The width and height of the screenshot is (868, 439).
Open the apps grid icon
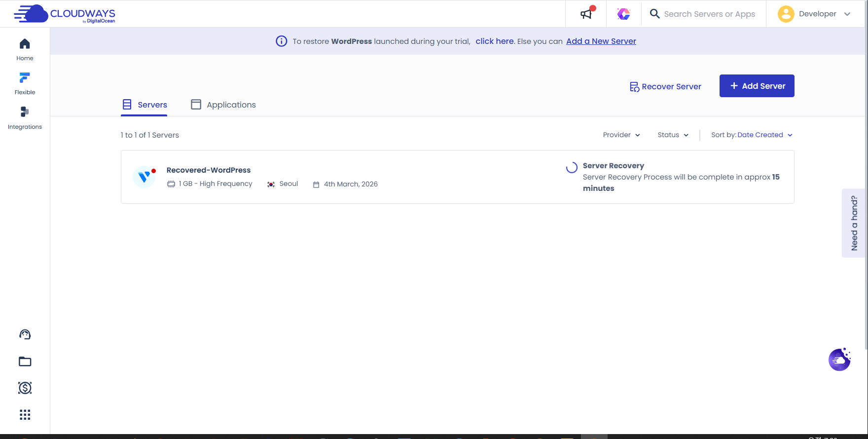click(x=25, y=414)
